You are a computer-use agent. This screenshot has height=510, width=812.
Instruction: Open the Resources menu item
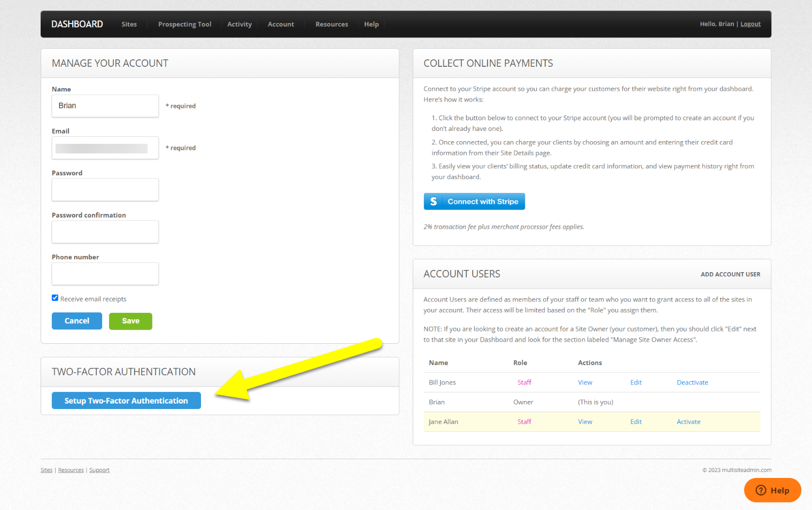tap(331, 24)
